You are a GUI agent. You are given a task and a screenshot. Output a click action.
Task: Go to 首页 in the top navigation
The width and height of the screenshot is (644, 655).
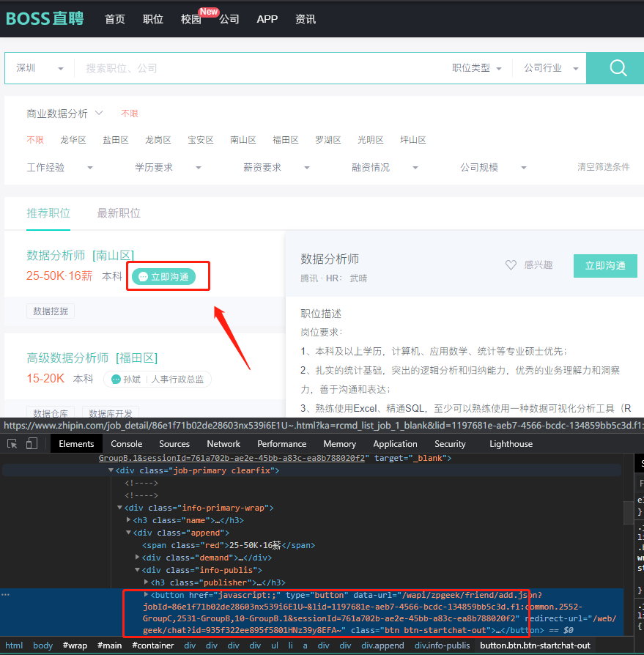point(115,19)
